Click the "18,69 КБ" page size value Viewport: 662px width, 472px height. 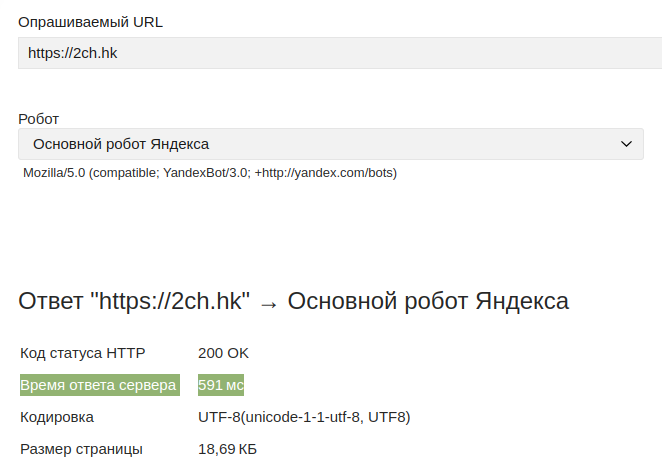click(227, 449)
